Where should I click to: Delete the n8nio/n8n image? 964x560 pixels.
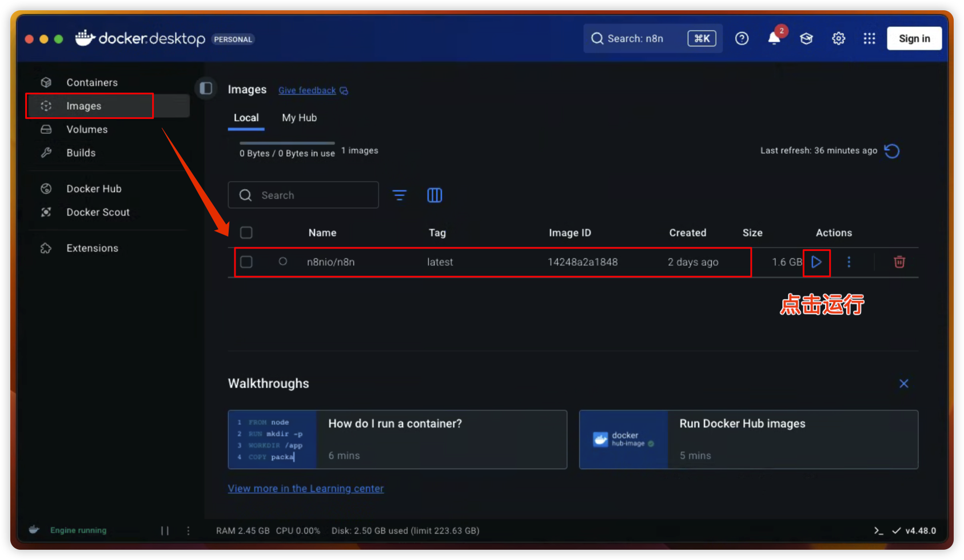[x=899, y=262]
